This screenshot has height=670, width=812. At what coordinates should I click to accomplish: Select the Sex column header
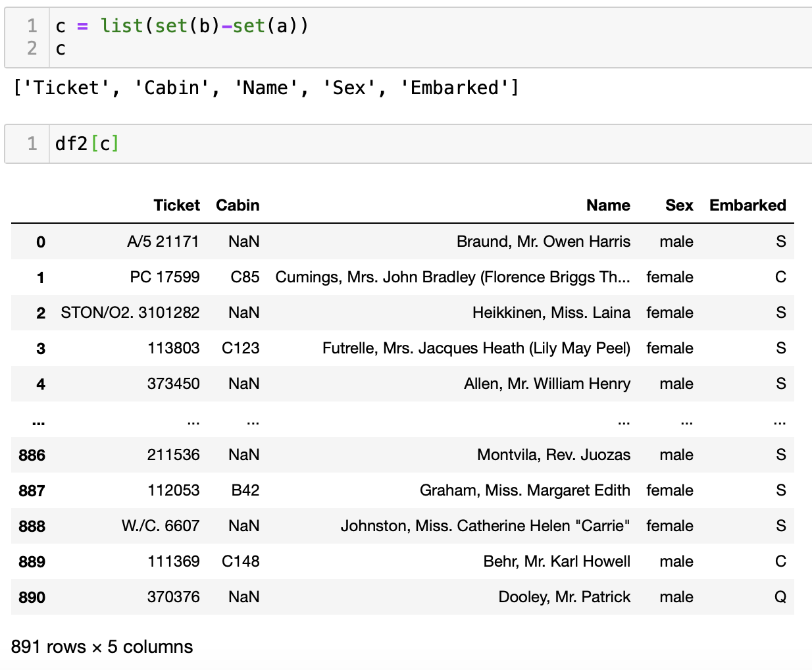(679, 205)
